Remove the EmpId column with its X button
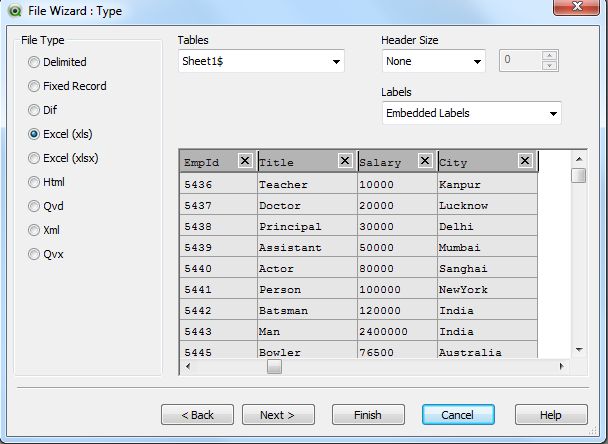The height and width of the screenshot is (444, 608). [x=245, y=161]
